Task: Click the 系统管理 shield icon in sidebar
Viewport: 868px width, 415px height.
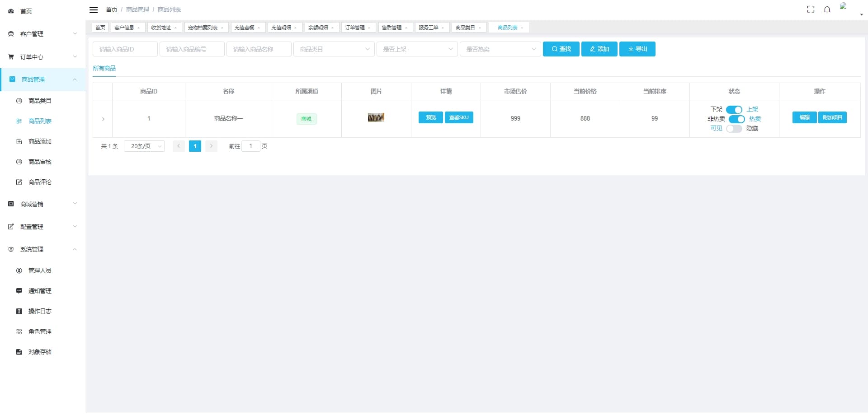Action: pyautogui.click(x=11, y=249)
